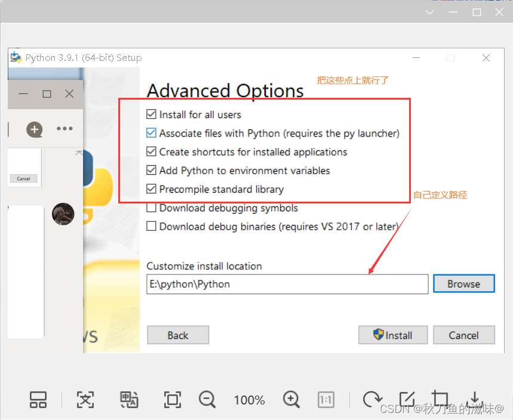
Task: Open the thumbnail gallery view icon
Action: (38, 399)
